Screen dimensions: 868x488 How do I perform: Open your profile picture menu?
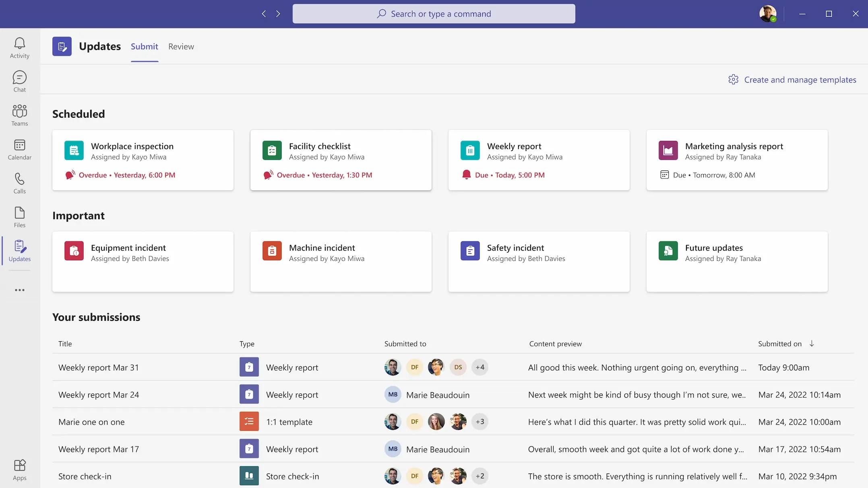pyautogui.click(x=767, y=13)
